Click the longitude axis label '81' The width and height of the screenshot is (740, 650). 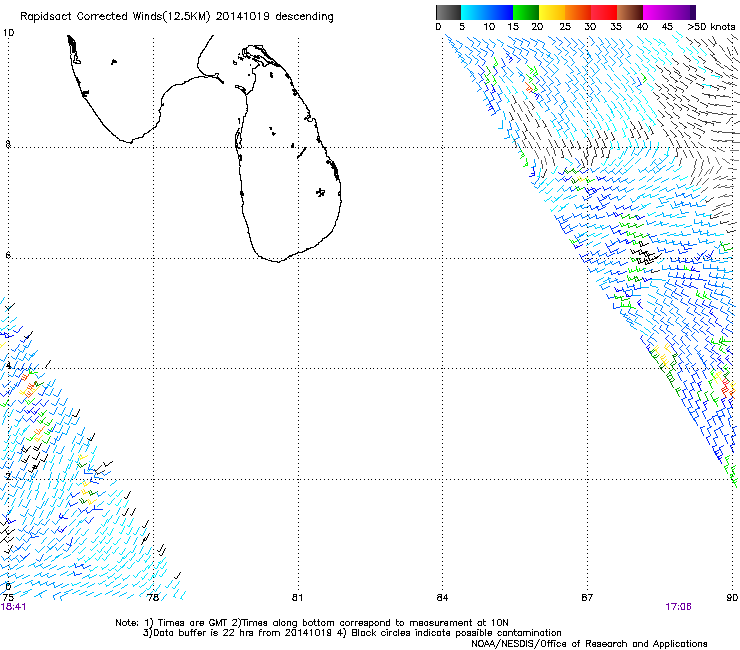click(297, 597)
